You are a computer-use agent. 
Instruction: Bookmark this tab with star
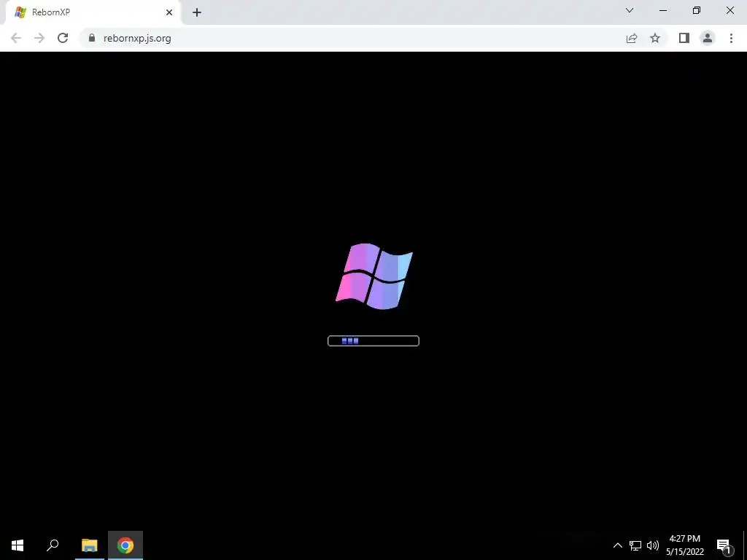[655, 38]
